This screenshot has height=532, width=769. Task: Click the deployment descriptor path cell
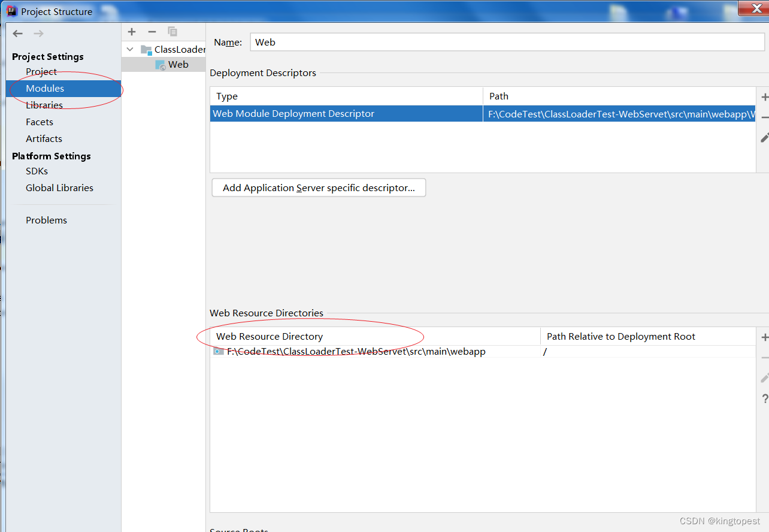619,114
